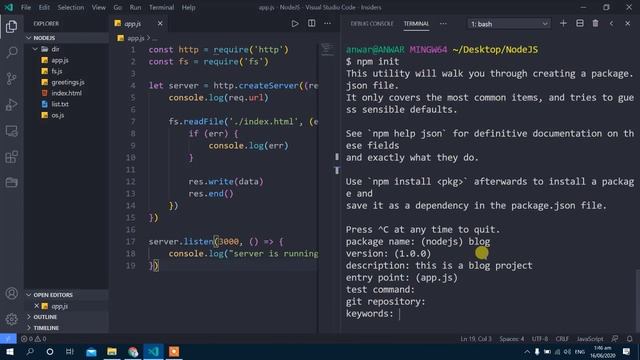Collapse the Open Editors section
Screen dimensions: 640x360
67,295
